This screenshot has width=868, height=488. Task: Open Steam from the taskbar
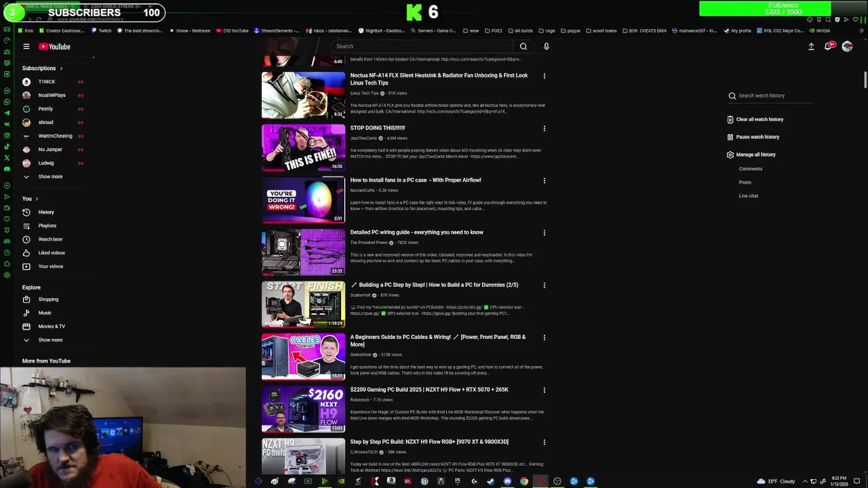490,481
